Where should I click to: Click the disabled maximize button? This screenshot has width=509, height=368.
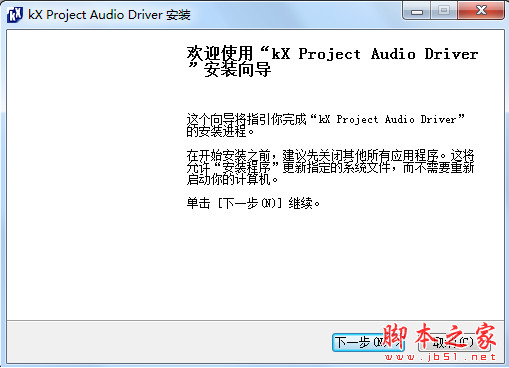tap(444, 11)
